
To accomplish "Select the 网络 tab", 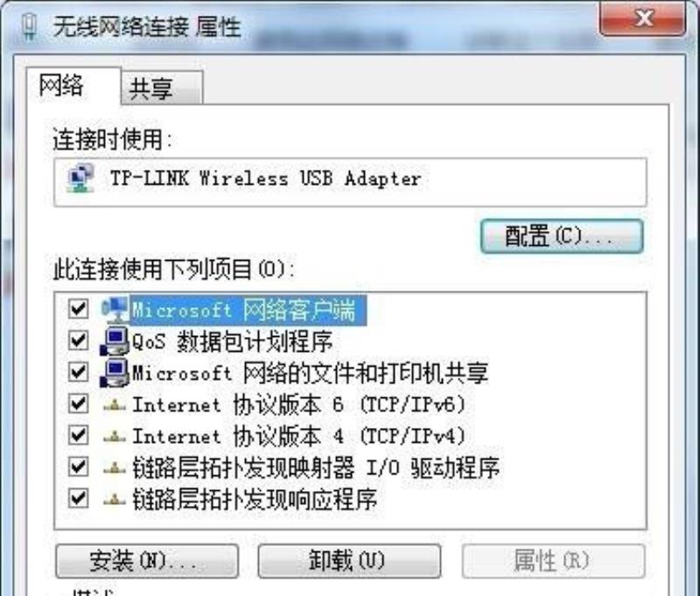I will click(73, 86).
